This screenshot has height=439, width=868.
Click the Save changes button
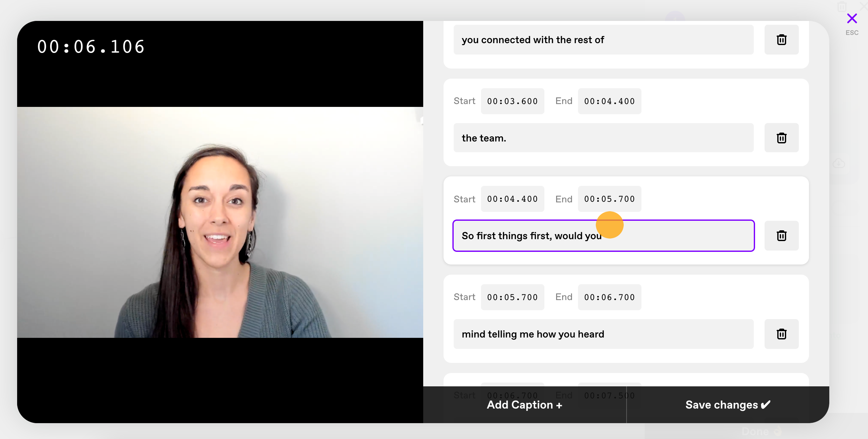[x=728, y=405]
